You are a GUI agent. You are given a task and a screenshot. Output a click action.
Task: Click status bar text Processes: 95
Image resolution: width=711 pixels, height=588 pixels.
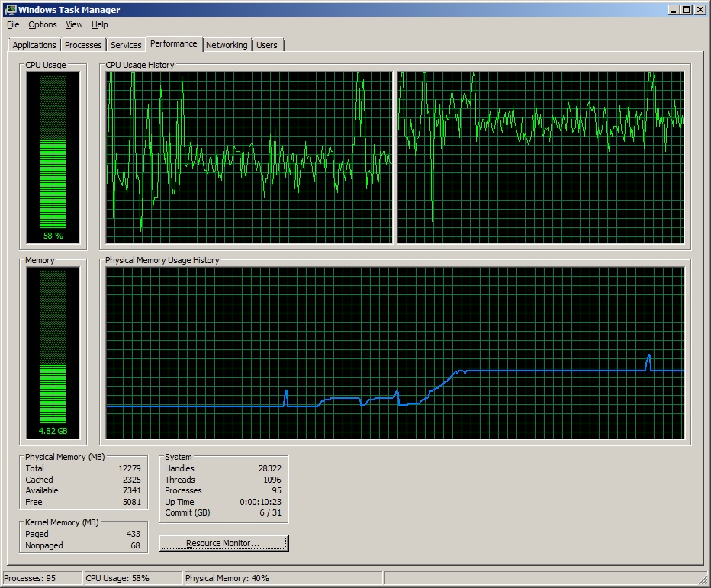(x=30, y=578)
